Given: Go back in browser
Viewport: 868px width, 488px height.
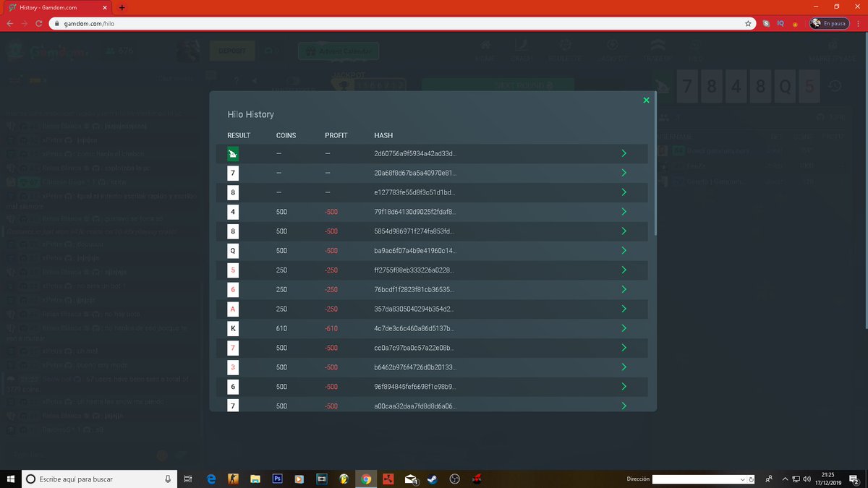Looking at the screenshot, I should [10, 23].
